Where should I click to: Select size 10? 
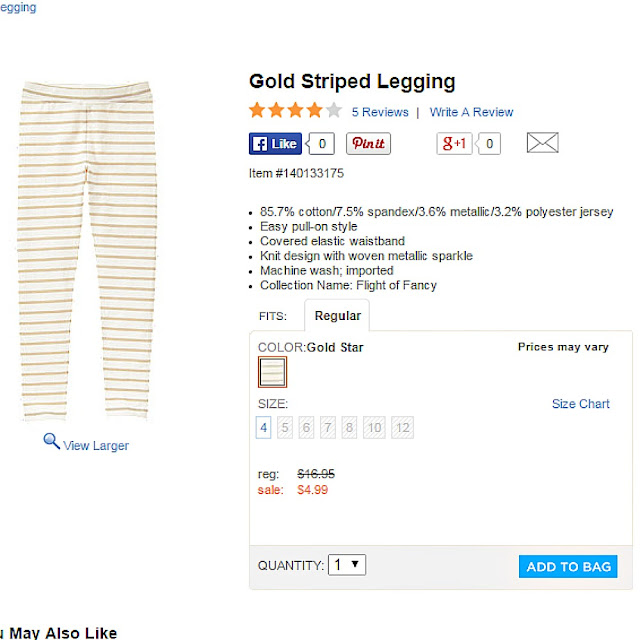click(x=374, y=428)
